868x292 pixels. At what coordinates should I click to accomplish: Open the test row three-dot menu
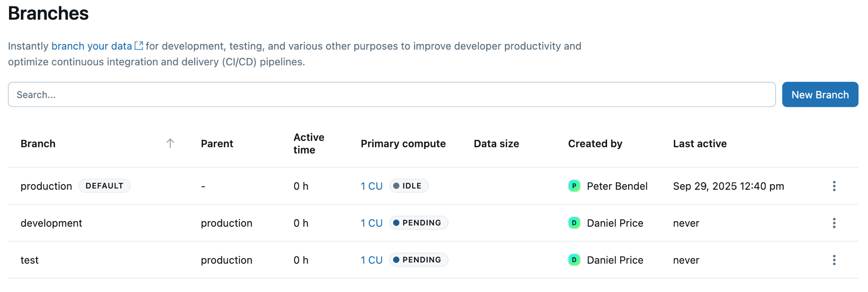834,260
